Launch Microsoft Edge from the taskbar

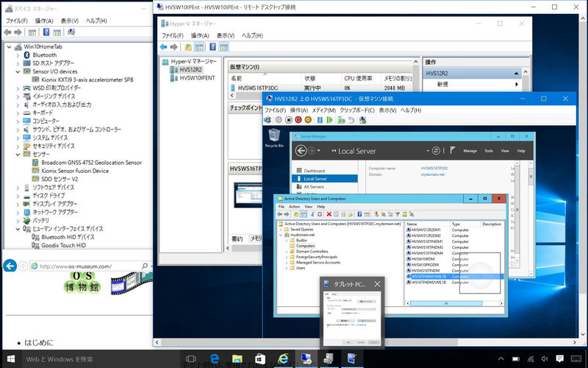point(216,359)
